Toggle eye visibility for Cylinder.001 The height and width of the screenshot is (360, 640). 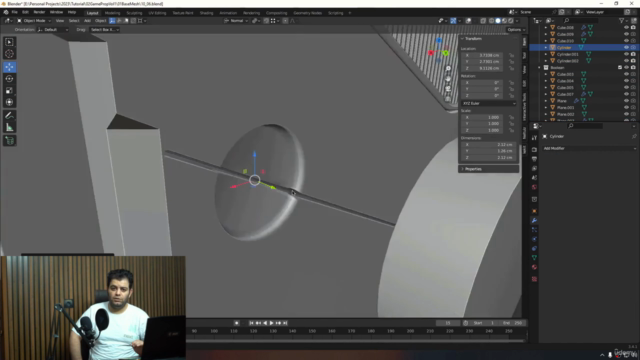click(627, 54)
